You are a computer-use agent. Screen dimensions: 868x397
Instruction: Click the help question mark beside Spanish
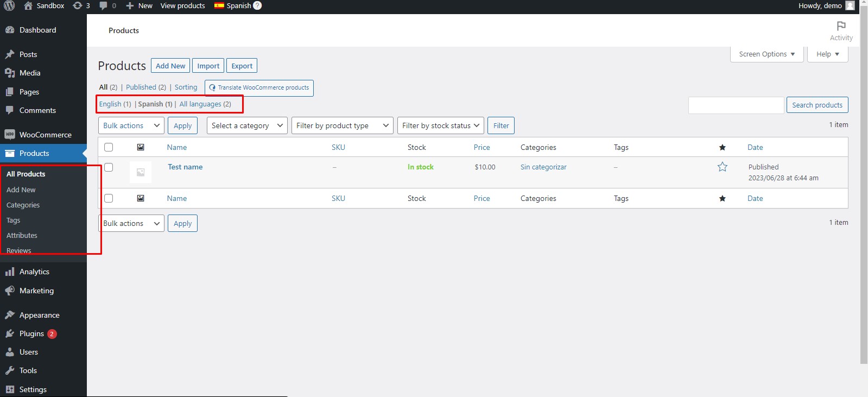257,5
